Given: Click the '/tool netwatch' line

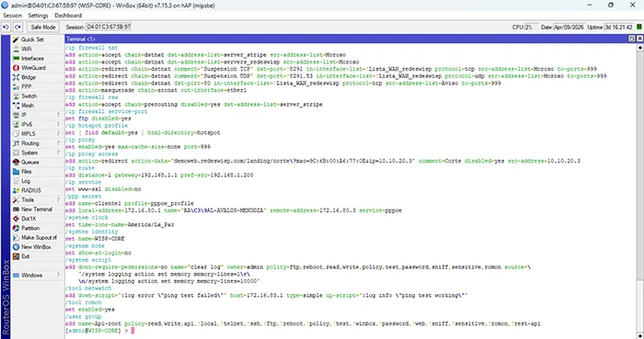Looking at the screenshot, I should coord(88,288).
